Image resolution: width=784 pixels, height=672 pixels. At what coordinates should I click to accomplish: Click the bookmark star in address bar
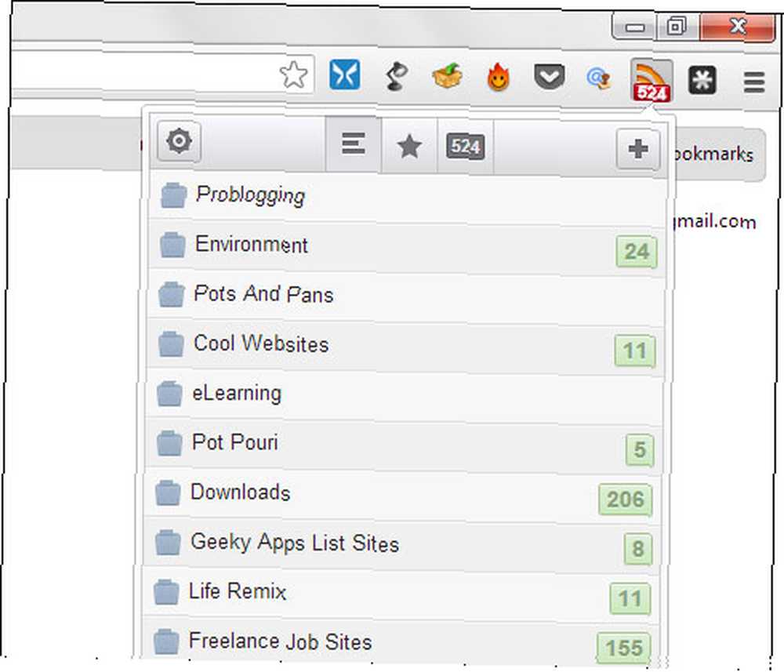click(x=293, y=75)
